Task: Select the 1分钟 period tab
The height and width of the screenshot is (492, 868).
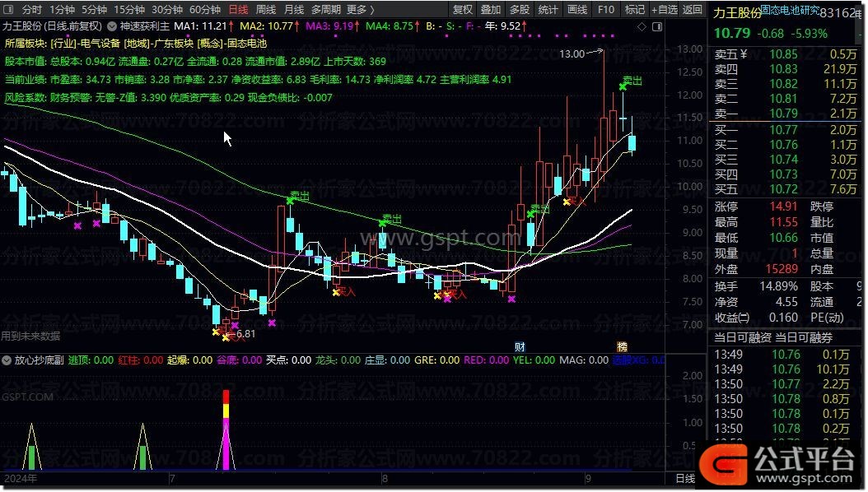Action: tap(62, 9)
